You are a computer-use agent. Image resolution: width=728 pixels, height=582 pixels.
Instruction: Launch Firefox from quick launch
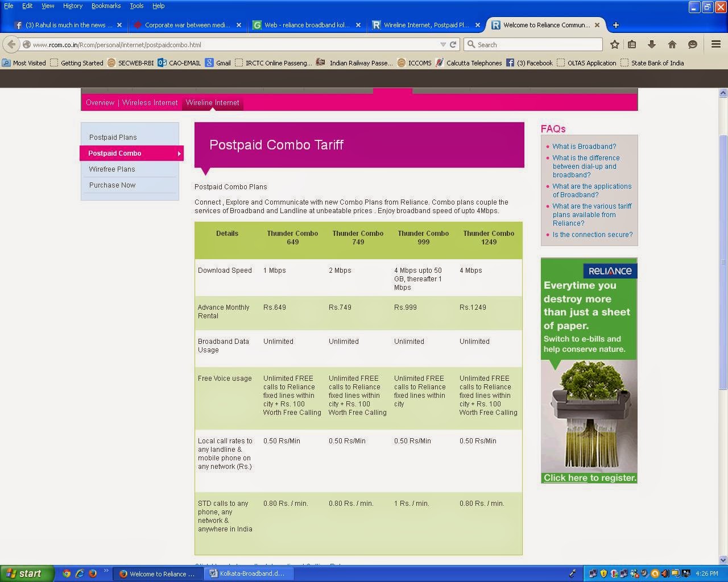(92, 573)
